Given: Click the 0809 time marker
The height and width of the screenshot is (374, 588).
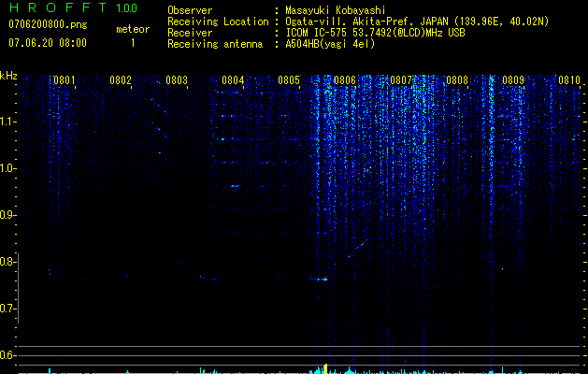Looking at the screenshot, I should coord(513,80).
